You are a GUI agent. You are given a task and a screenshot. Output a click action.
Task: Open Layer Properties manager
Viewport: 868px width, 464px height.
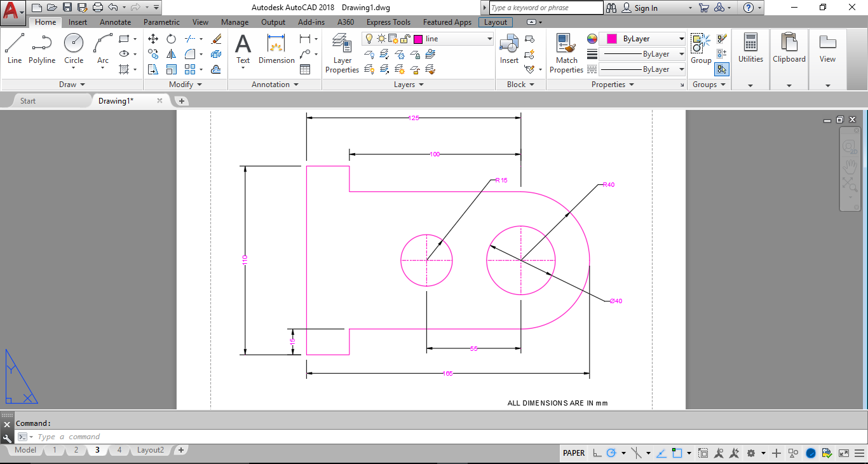pyautogui.click(x=342, y=53)
